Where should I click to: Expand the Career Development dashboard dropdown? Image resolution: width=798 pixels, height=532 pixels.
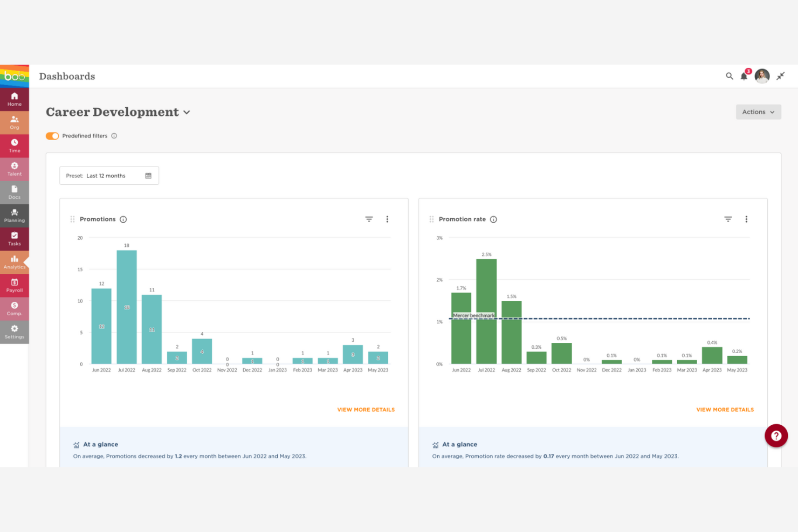(187, 112)
